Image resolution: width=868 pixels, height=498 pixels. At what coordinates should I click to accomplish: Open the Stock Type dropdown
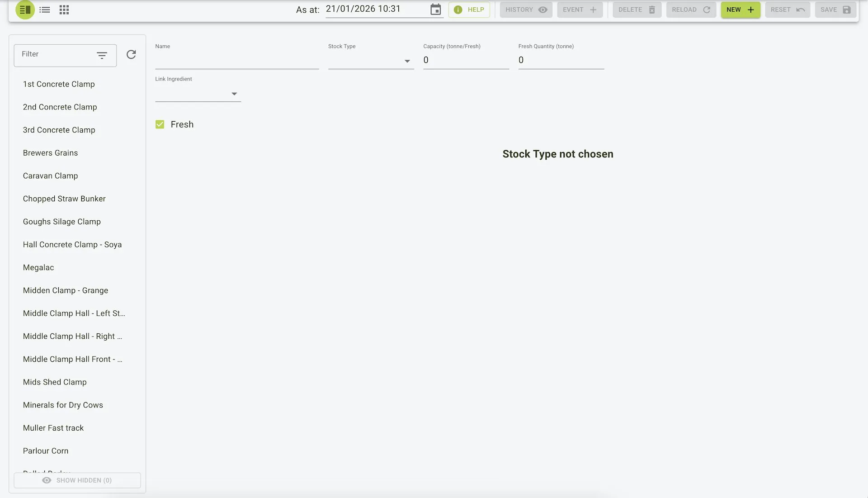point(371,61)
